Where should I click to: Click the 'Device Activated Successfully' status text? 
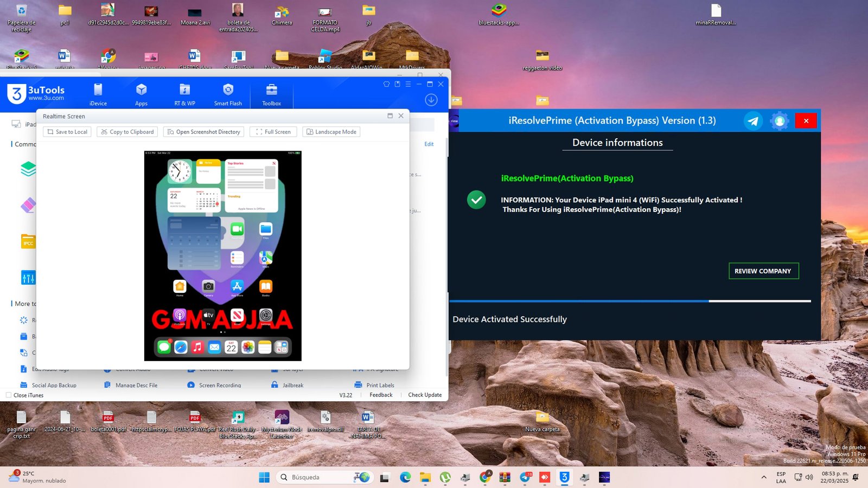509,319
